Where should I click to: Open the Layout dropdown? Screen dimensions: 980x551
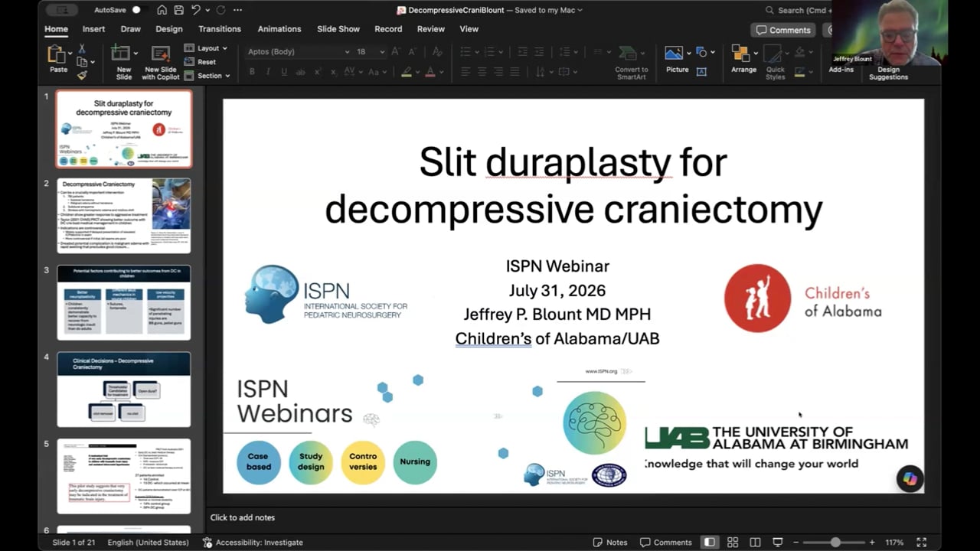click(206, 48)
